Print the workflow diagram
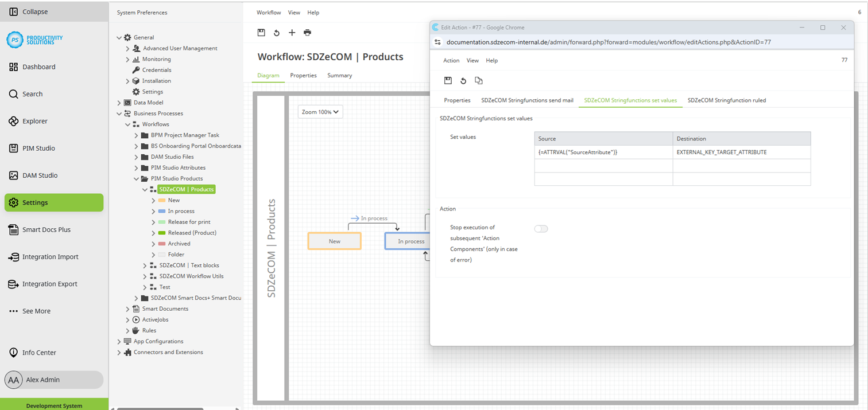Viewport: 868px width, 410px height. (x=307, y=33)
